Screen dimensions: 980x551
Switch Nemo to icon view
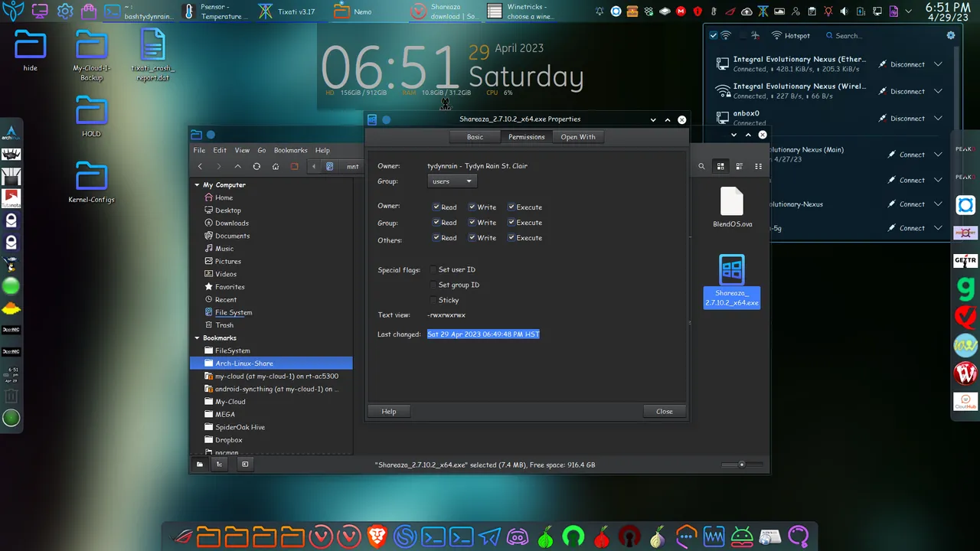tap(720, 166)
